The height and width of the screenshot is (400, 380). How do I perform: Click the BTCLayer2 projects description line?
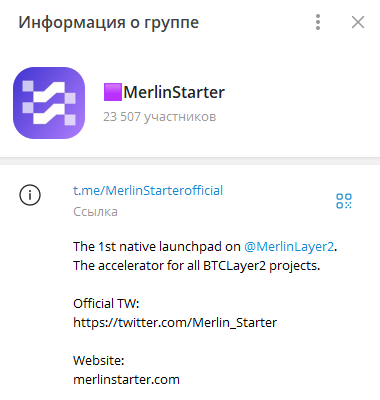[x=197, y=266]
